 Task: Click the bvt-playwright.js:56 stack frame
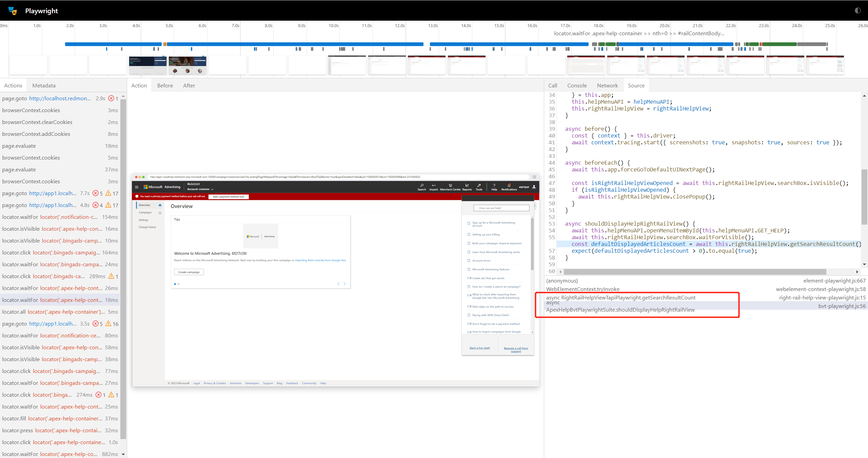[842, 306]
